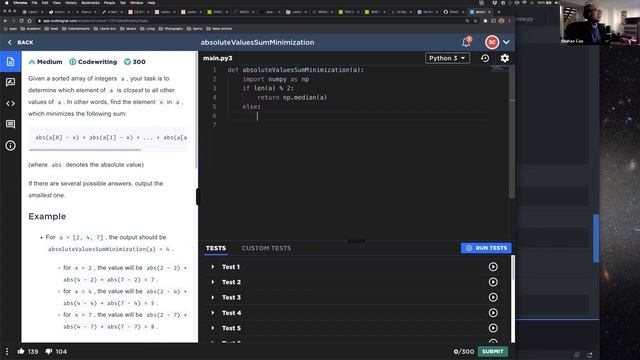Screen dimensions: 640x360
Task: Open the Photography bookmarks folder
Action: pos(171,29)
